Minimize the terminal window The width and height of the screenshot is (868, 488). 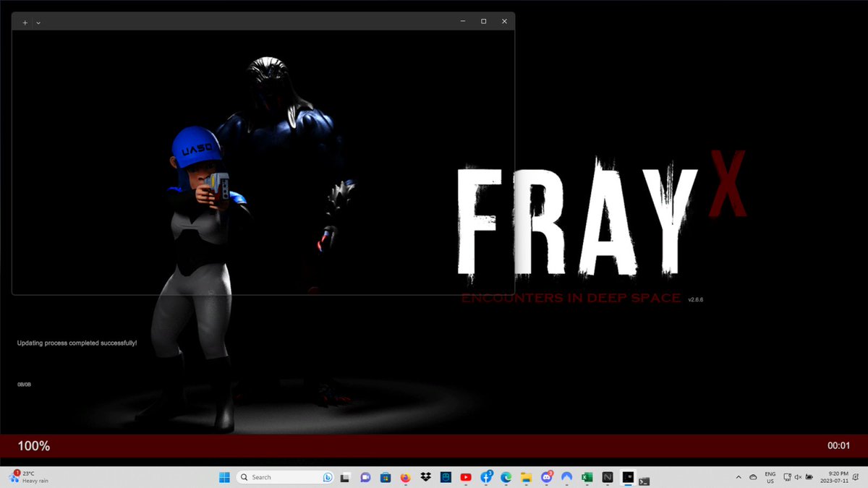463,22
